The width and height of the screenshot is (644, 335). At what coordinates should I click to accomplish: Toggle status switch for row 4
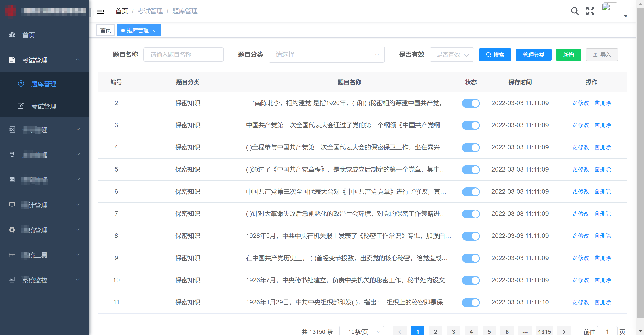click(471, 148)
